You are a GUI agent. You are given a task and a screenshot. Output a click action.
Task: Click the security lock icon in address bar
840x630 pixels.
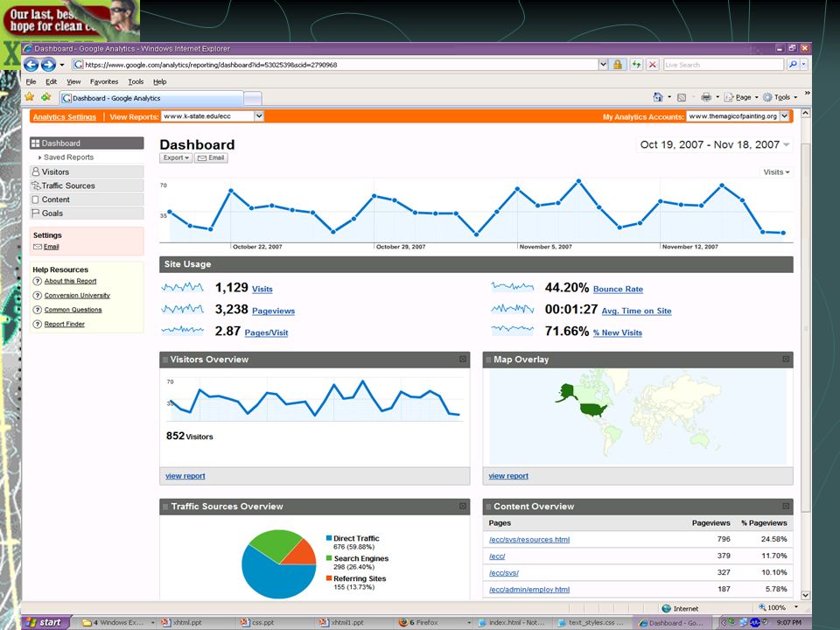[618, 65]
